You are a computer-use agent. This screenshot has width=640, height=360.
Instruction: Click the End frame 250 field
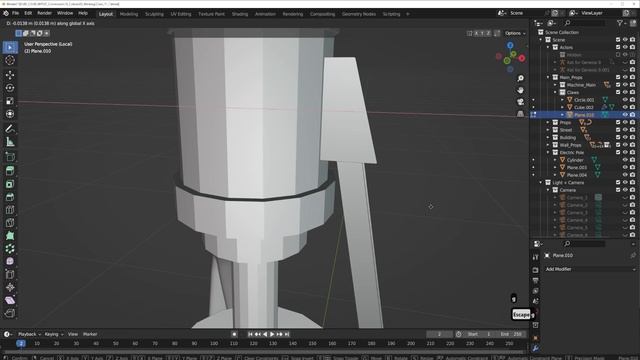tap(511, 334)
